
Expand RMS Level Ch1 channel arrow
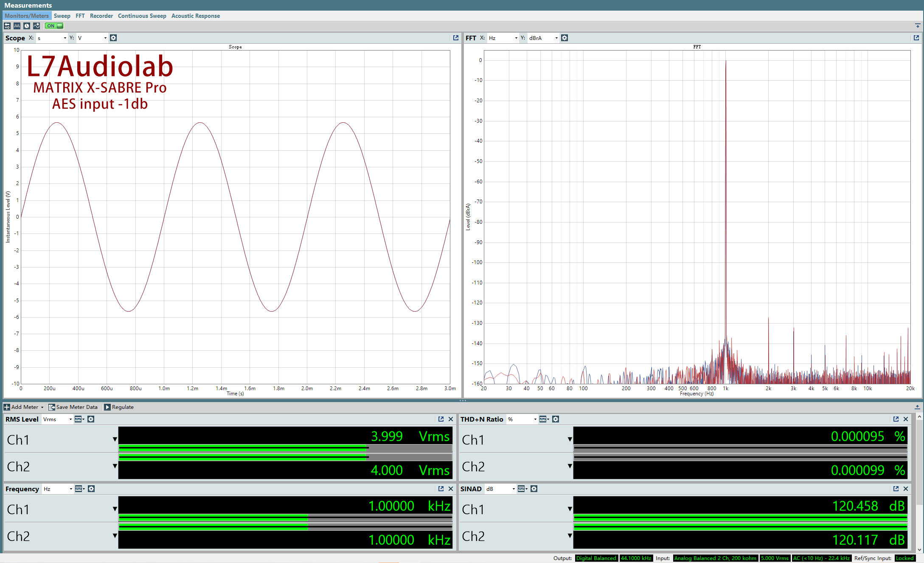pyautogui.click(x=115, y=439)
